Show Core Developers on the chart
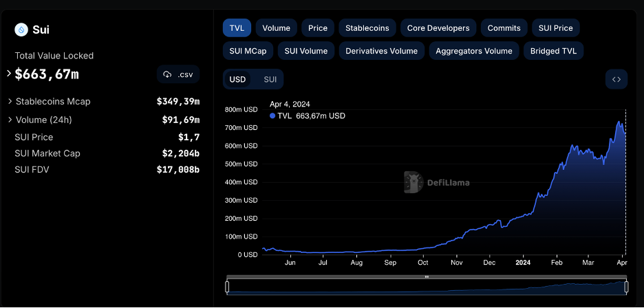644x308 pixels. click(x=438, y=28)
